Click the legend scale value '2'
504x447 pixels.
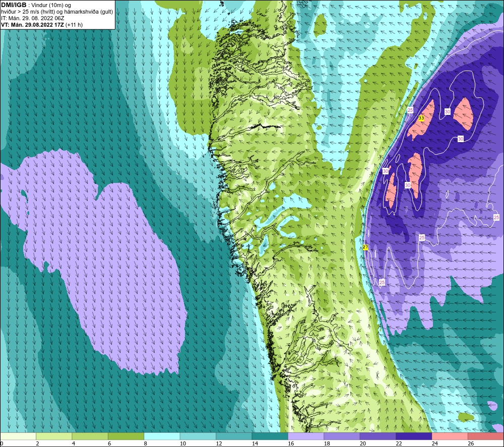pos(38,443)
